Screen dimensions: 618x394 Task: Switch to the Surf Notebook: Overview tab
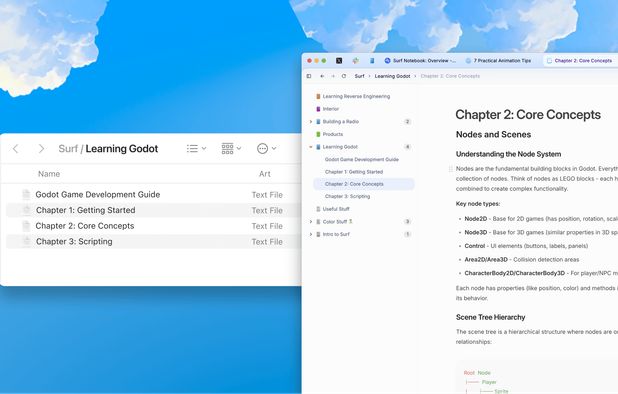click(x=420, y=61)
